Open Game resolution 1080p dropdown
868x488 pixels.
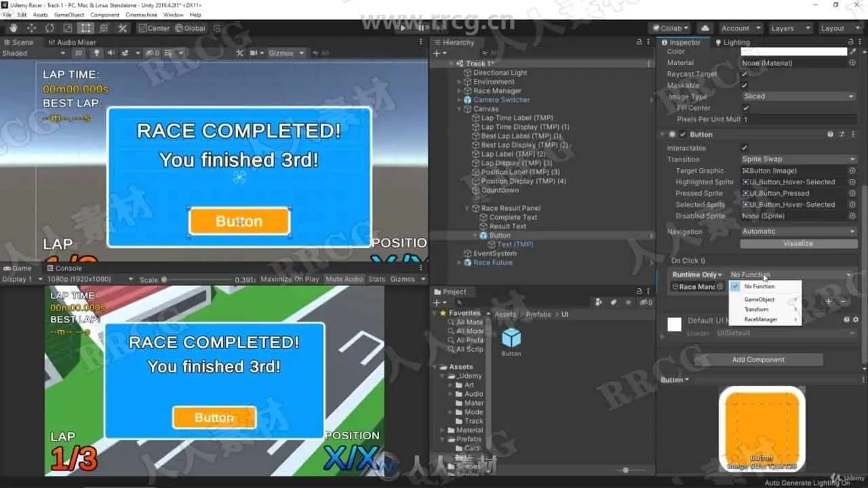pos(89,279)
